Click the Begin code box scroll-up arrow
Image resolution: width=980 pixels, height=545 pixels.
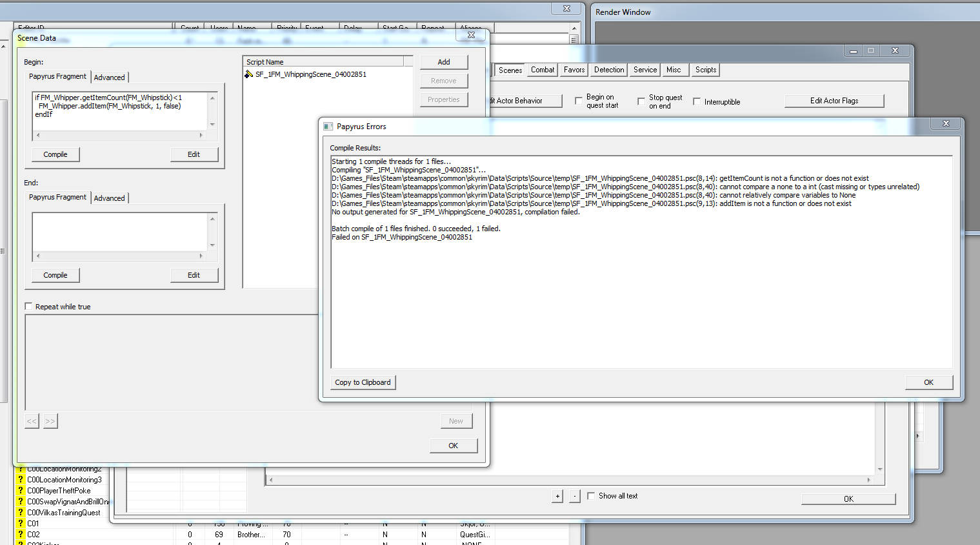click(x=212, y=98)
